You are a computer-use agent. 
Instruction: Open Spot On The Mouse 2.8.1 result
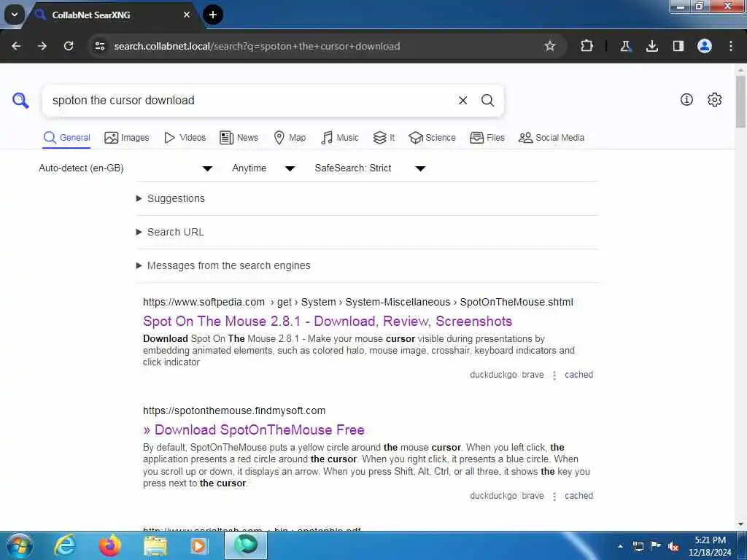(328, 322)
